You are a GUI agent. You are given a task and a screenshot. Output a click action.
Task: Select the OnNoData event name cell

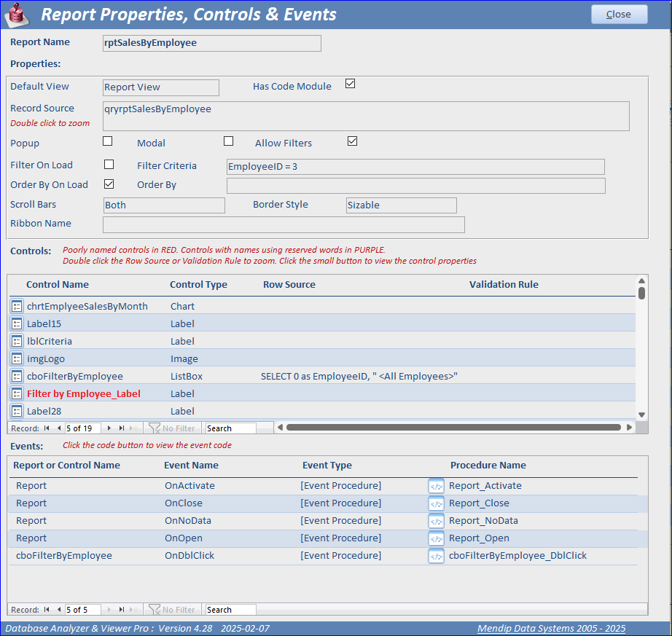[x=188, y=521]
